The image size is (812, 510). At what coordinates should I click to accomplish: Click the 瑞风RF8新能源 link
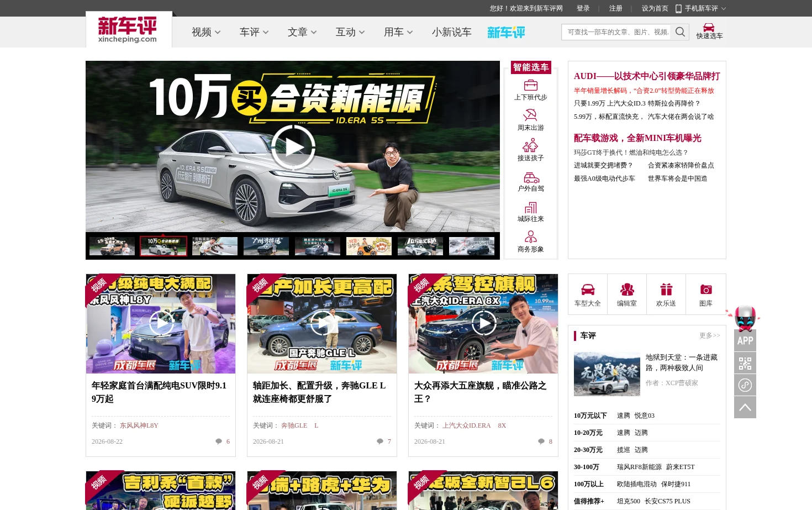pos(639,467)
